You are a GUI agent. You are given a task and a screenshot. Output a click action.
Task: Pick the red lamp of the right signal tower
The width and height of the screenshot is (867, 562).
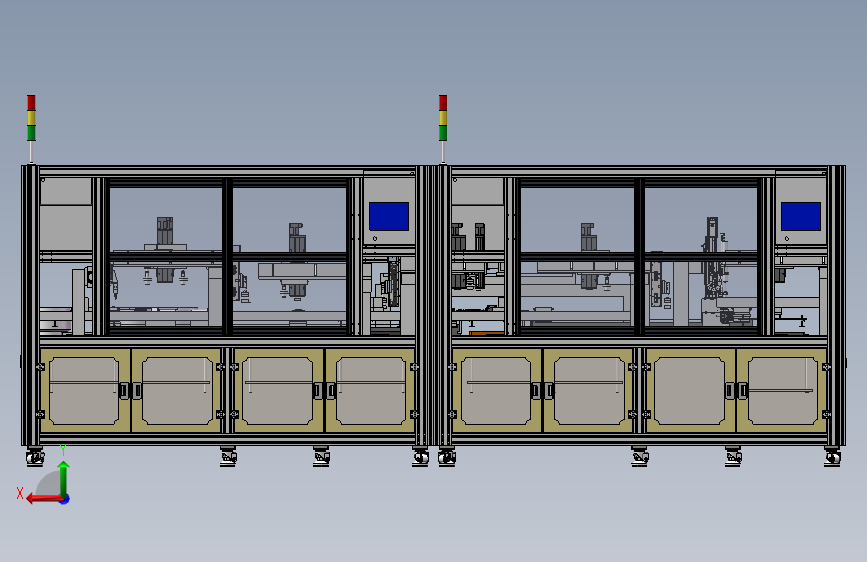coord(443,102)
